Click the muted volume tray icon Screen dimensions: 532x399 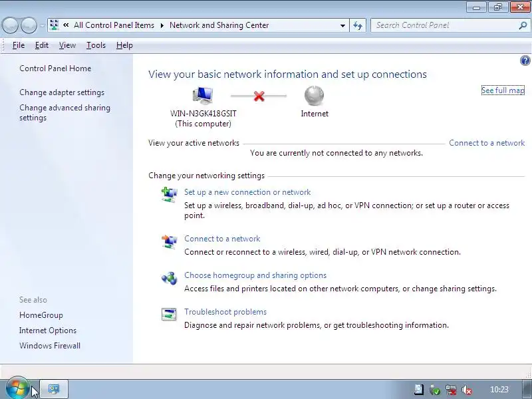coord(467,390)
